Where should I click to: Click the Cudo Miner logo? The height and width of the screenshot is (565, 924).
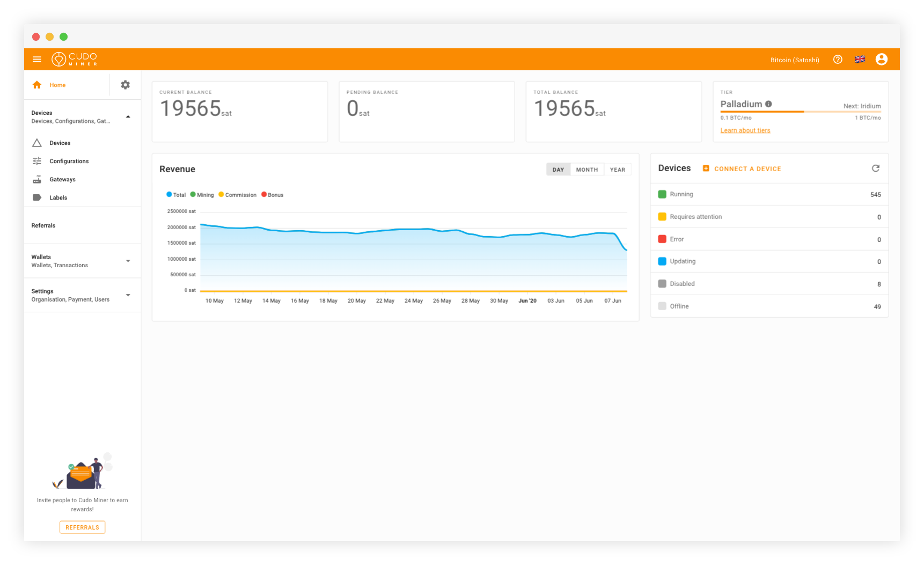(x=74, y=59)
